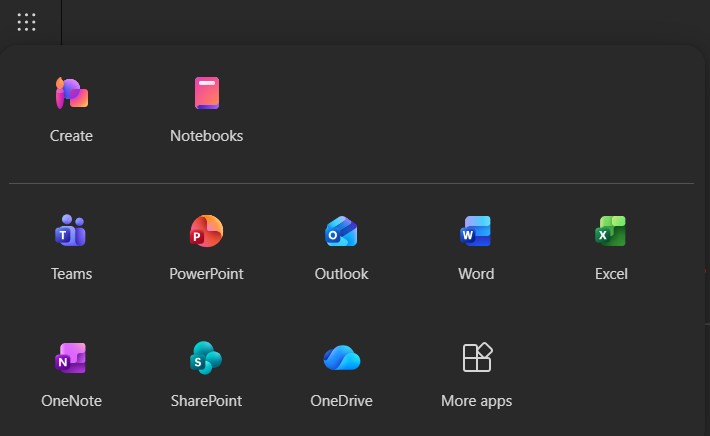Open the OneDrive cloud icon
Screen dimensions: 710x436
click(342, 358)
